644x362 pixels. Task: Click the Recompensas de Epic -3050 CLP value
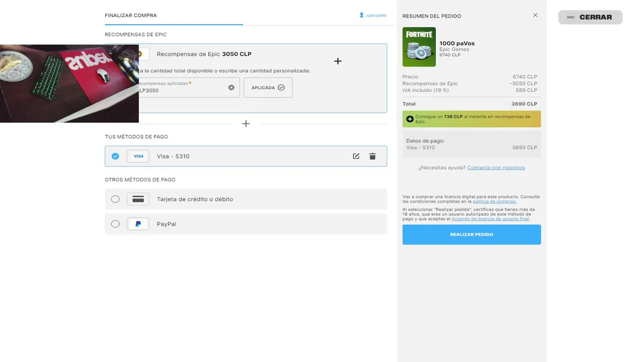(523, 83)
